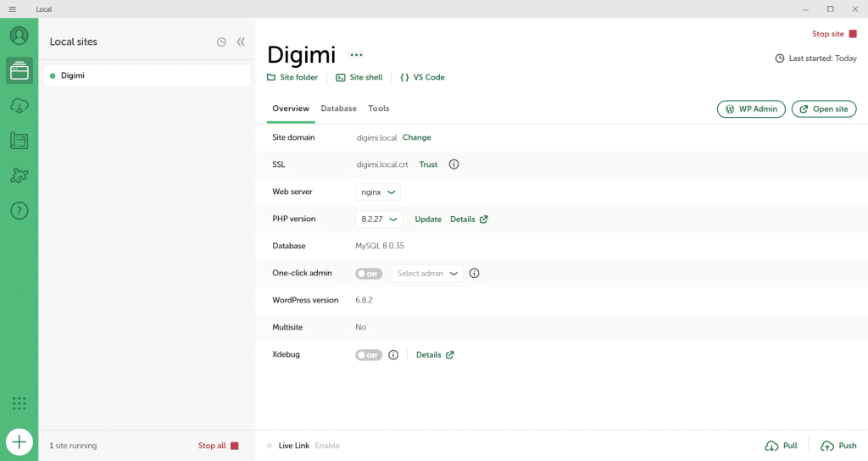Toggle the Xdebug switch
The image size is (868, 461).
[369, 355]
